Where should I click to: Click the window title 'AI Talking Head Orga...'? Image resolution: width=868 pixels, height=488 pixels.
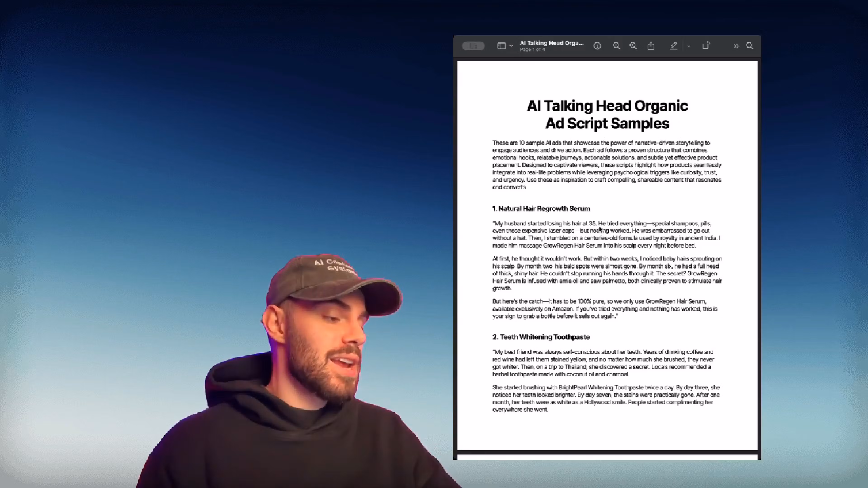pos(551,43)
